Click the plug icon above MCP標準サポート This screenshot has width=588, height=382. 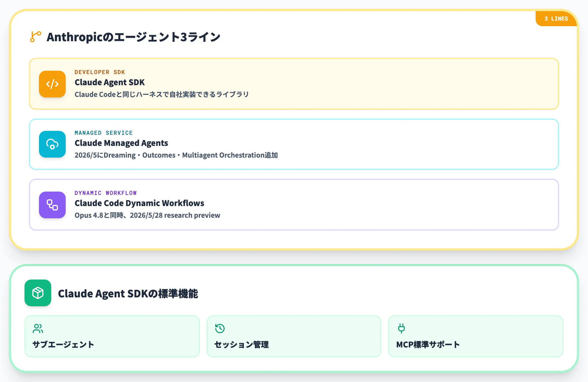pyautogui.click(x=401, y=329)
